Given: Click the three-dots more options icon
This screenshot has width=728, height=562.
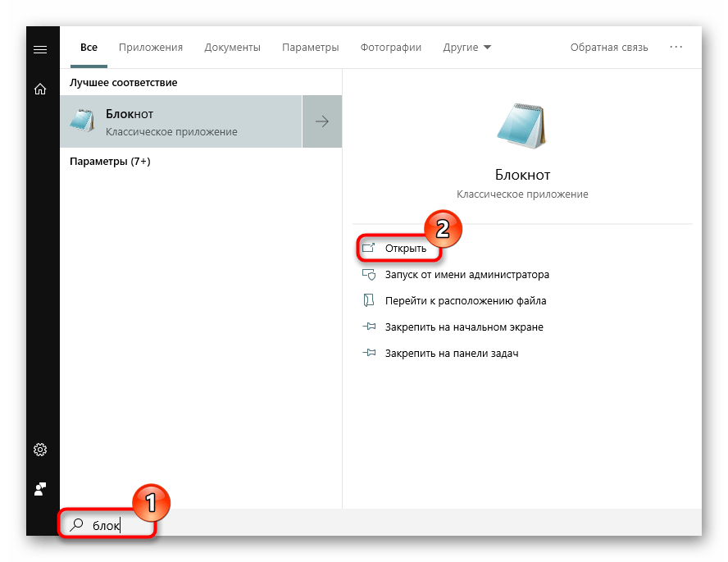Looking at the screenshot, I should [x=676, y=48].
